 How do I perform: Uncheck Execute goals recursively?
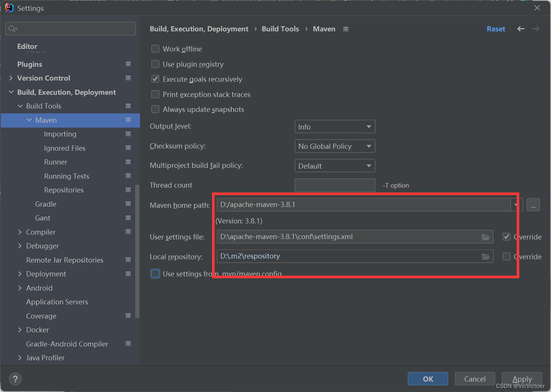pyautogui.click(x=155, y=79)
